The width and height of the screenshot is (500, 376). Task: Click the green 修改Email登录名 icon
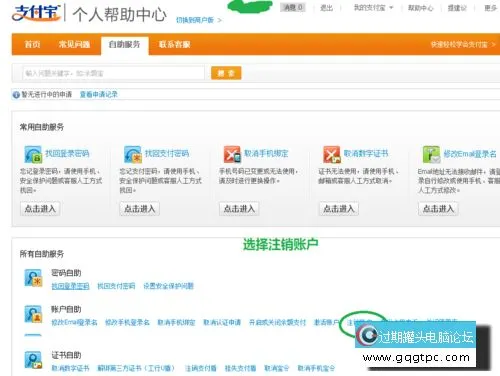click(x=431, y=154)
